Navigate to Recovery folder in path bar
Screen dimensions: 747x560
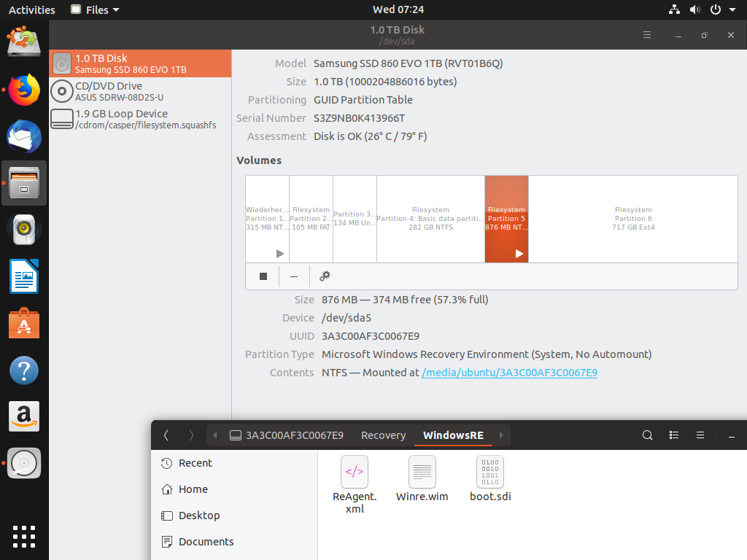(384, 435)
